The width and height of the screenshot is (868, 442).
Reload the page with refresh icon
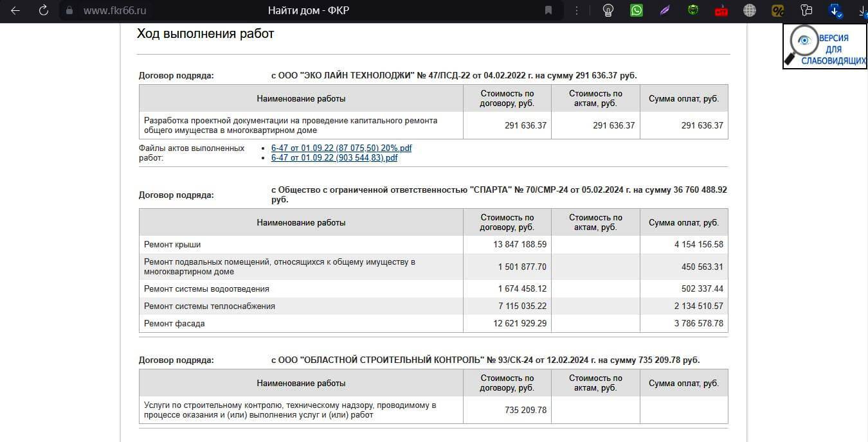coord(44,10)
